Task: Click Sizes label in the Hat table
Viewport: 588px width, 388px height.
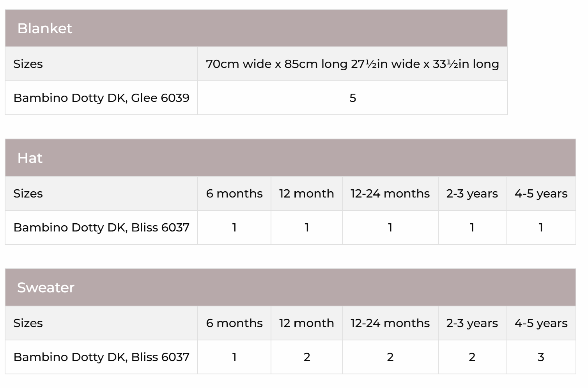Action: (28, 194)
